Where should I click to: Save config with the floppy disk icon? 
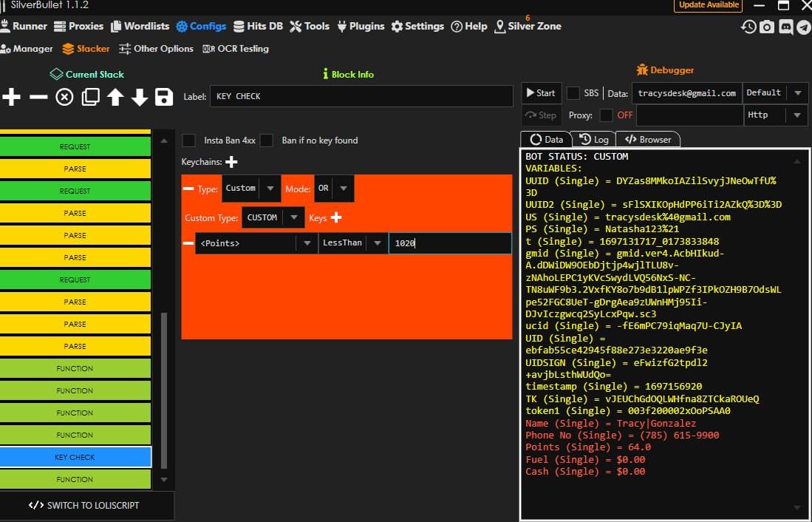pos(164,97)
